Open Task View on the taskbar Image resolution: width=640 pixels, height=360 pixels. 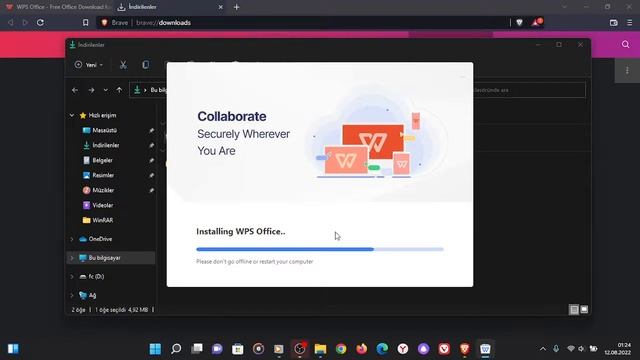click(x=197, y=349)
